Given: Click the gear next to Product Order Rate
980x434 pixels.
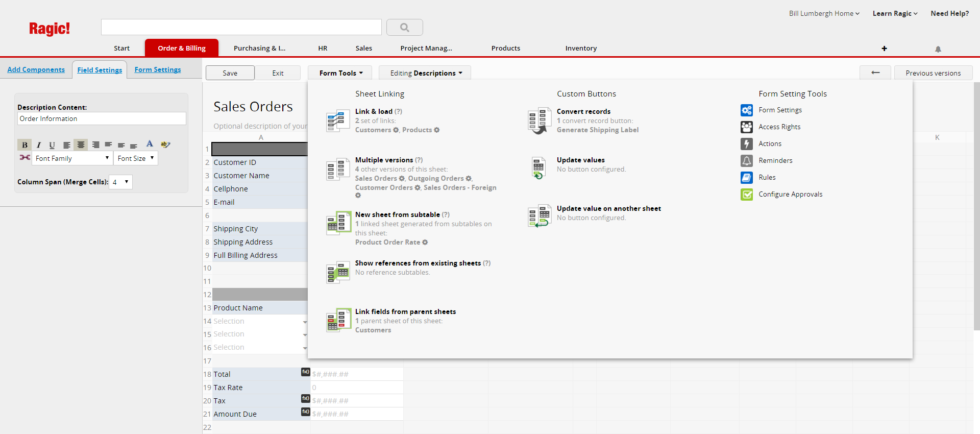Looking at the screenshot, I should click(x=425, y=243).
